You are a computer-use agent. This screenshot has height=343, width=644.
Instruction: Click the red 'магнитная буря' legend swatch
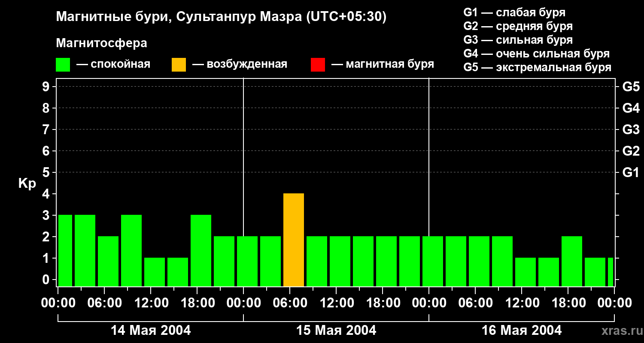[x=318, y=65]
